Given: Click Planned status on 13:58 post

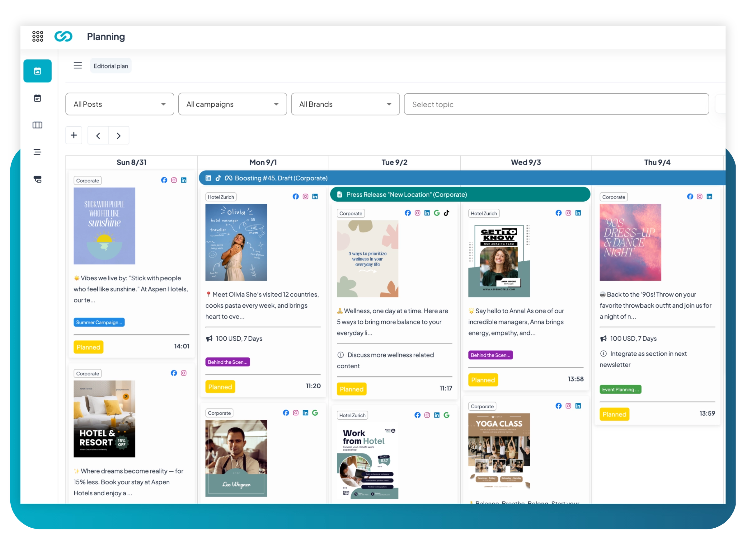Looking at the screenshot, I should (483, 380).
